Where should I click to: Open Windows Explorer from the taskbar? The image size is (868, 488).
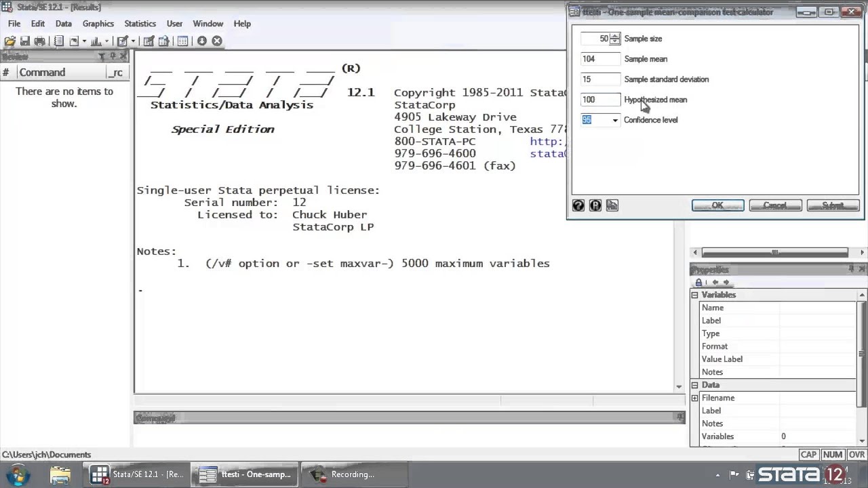(60, 474)
